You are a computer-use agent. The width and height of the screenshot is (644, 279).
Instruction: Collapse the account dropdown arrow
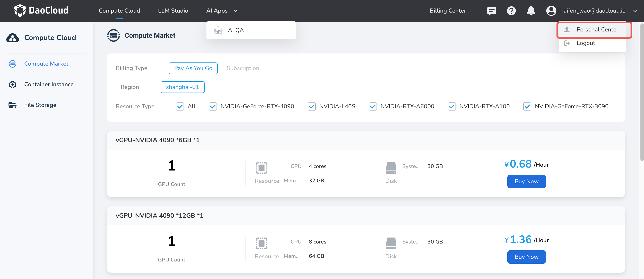635,11
